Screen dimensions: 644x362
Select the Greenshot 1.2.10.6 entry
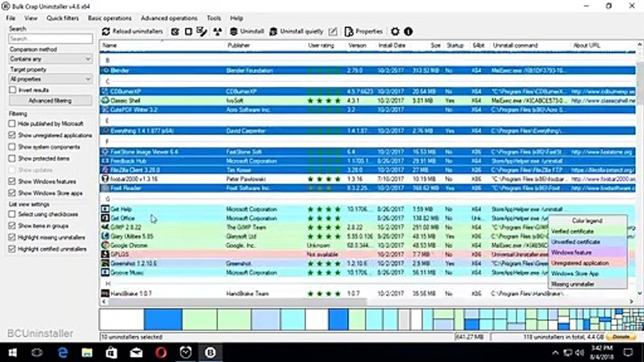click(368, 263)
